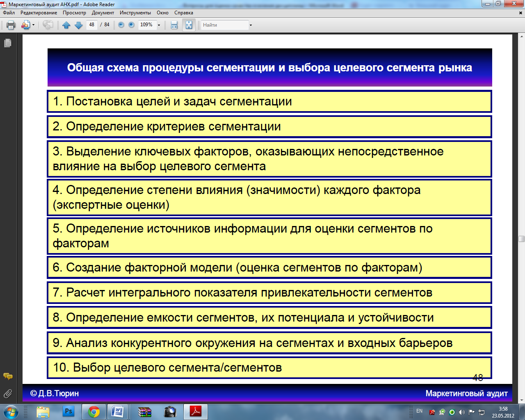Image resolution: width=525 pixels, height=420 pixels.
Task: Launch Photoshop from the taskbar
Action: (x=68, y=412)
